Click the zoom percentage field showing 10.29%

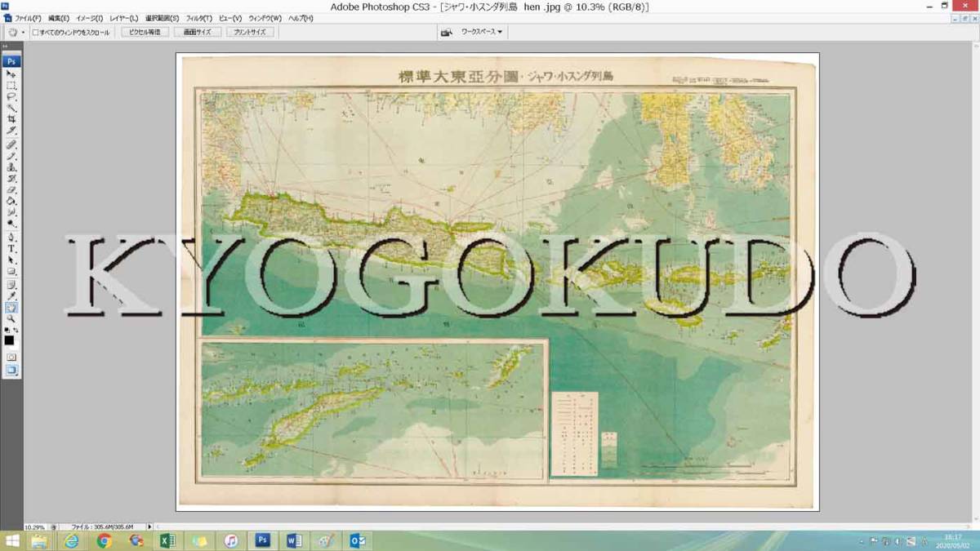[x=36, y=527]
